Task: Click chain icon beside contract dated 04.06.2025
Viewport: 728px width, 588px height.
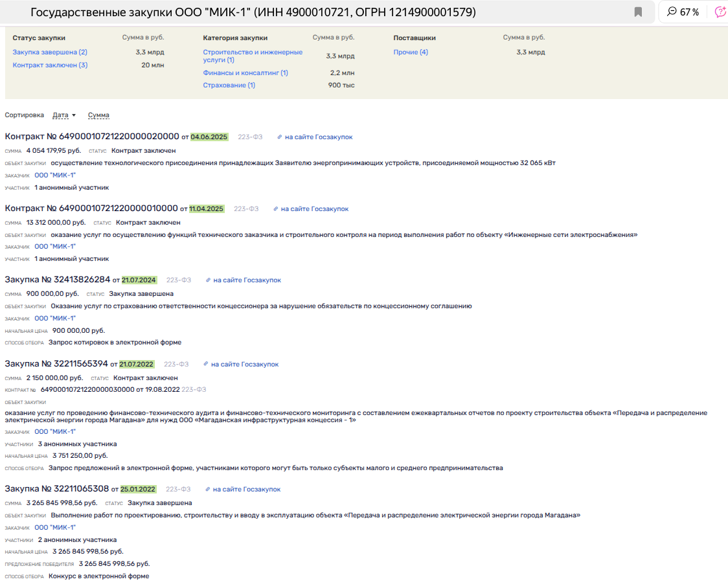Action: point(280,137)
